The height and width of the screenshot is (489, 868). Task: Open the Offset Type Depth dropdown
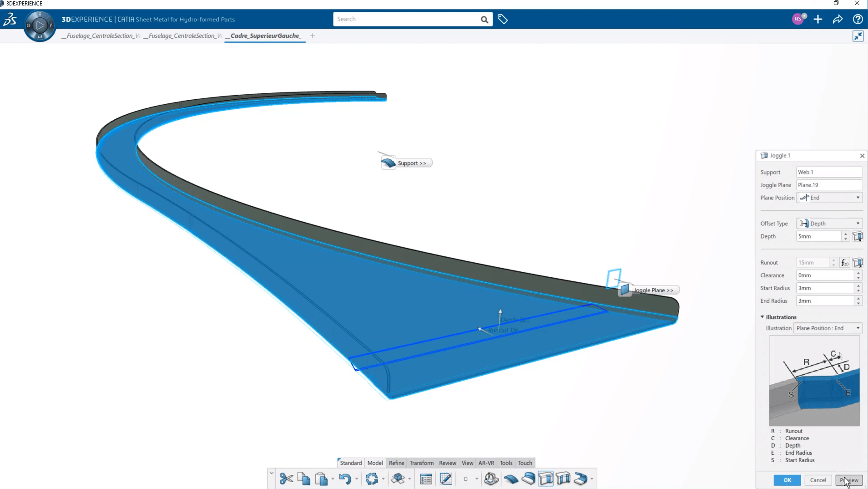tap(829, 224)
